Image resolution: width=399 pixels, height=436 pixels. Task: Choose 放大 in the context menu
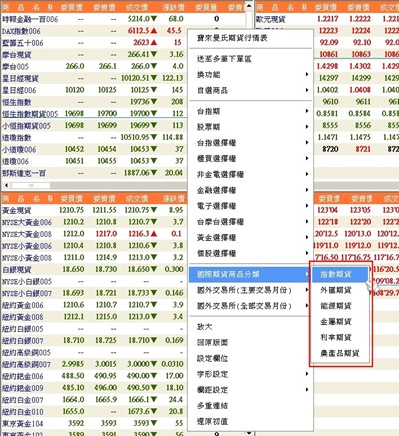point(251,327)
